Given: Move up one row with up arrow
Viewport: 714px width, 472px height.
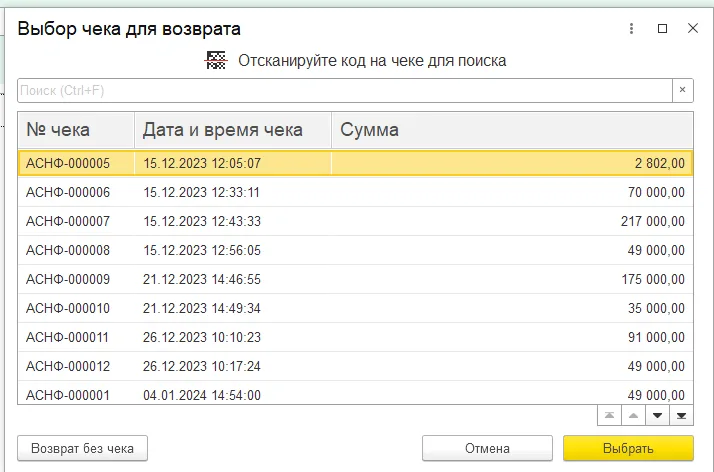Looking at the screenshot, I should point(633,415).
